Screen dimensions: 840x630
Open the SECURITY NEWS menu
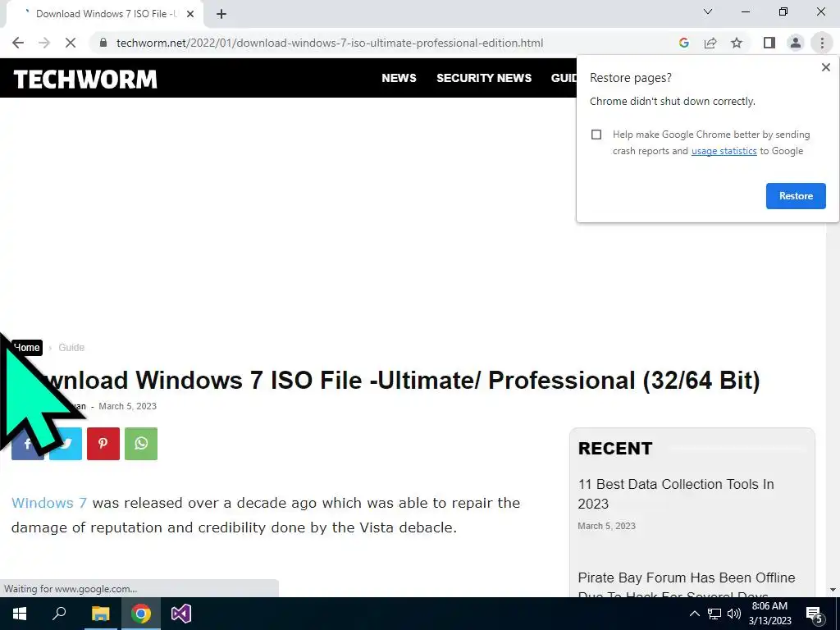(x=484, y=78)
